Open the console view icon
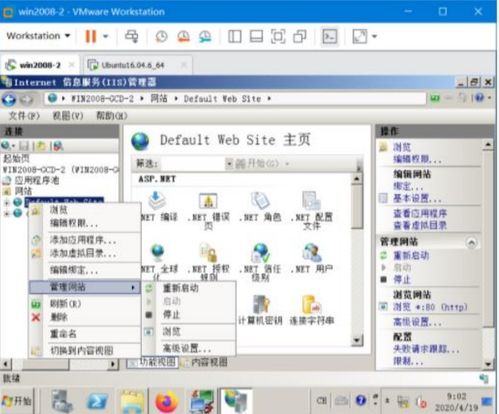 (x=330, y=36)
